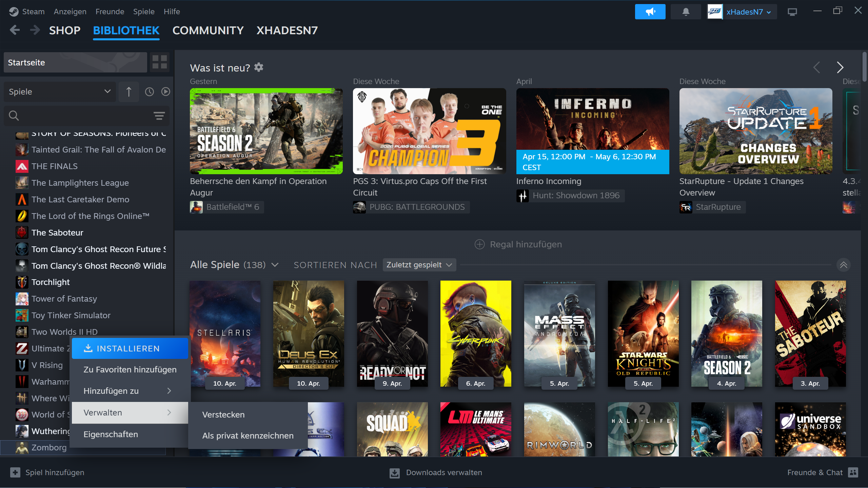Select the BIBLIOTHEK tab

point(126,30)
